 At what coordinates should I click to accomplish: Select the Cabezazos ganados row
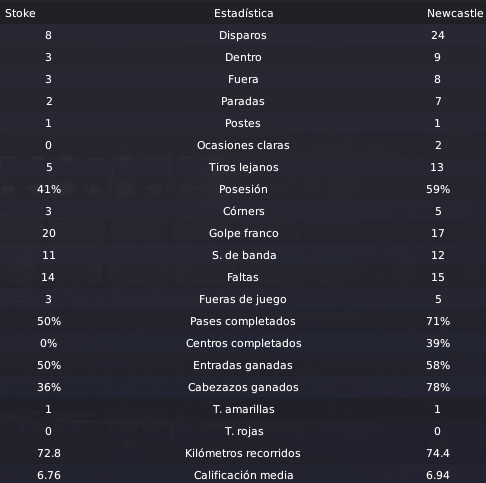(243, 387)
